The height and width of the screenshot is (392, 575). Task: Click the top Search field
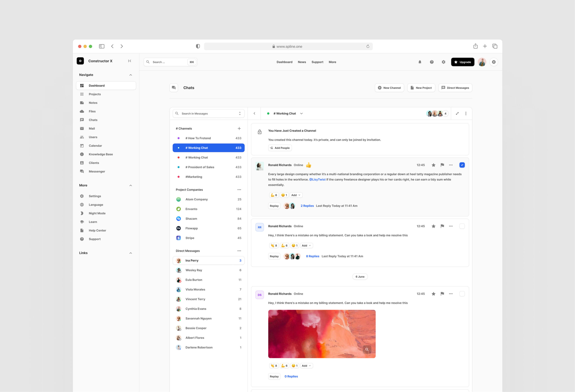click(x=170, y=62)
